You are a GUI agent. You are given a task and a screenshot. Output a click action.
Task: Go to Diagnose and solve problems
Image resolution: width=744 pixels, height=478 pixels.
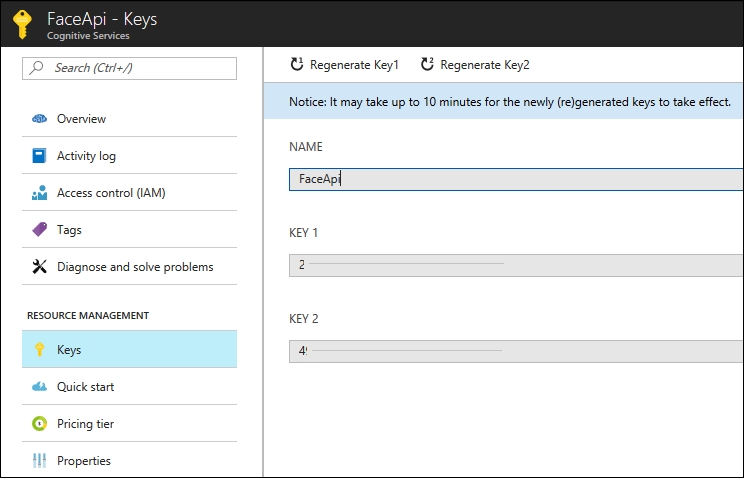(134, 267)
